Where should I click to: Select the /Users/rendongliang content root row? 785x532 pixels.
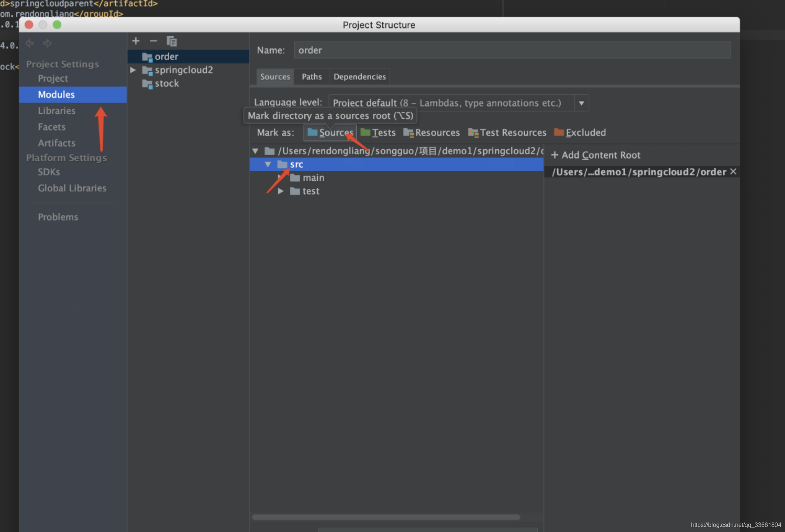click(396, 151)
